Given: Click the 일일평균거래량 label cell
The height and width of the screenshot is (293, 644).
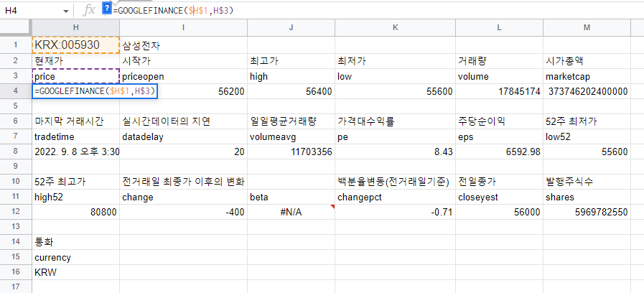Looking at the screenshot, I should (x=291, y=121).
